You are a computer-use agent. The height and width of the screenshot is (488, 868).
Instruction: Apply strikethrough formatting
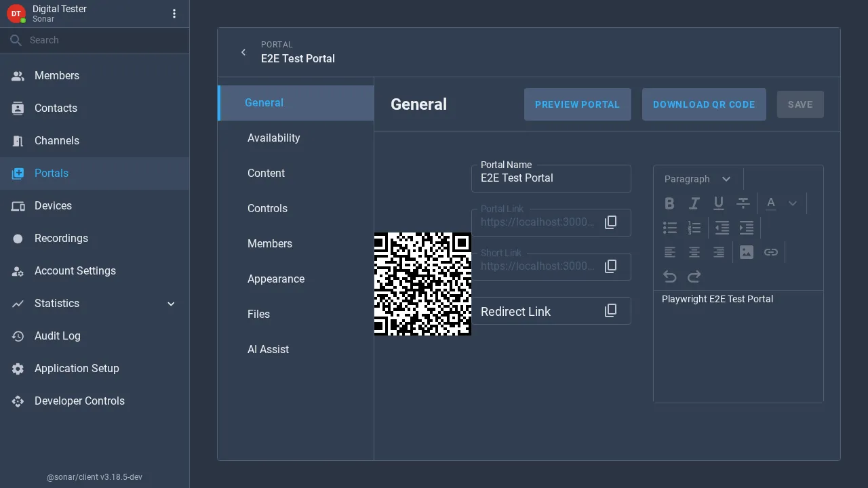click(x=743, y=203)
